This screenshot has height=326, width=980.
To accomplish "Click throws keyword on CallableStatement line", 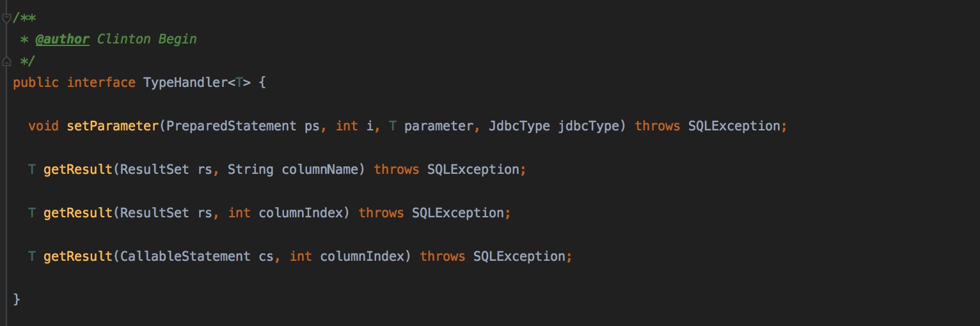I will pyautogui.click(x=443, y=256).
